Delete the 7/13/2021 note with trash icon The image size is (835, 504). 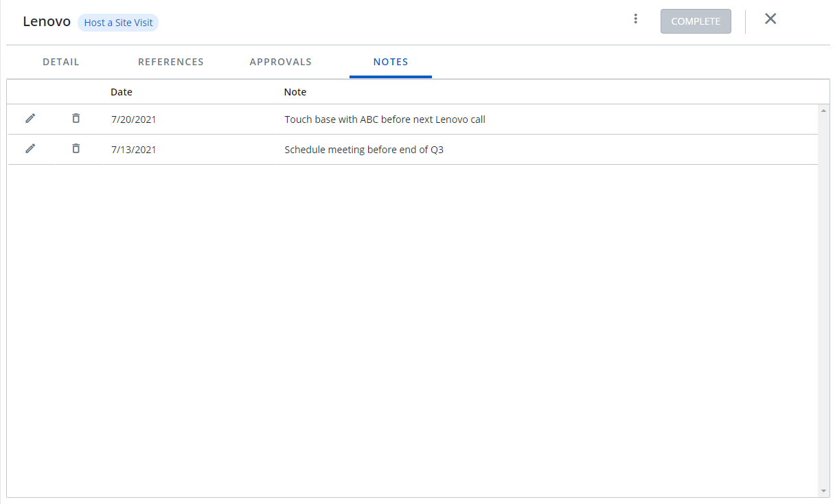coord(76,148)
